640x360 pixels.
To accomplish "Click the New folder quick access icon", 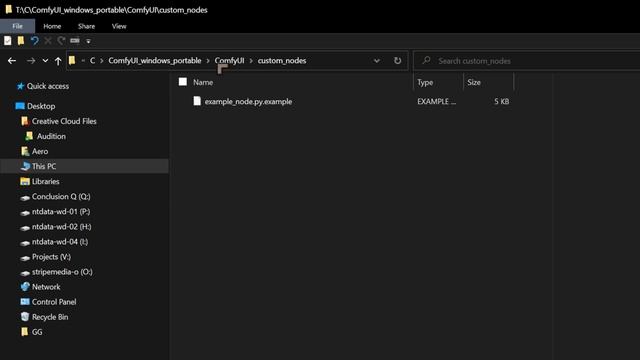I will click(21, 40).
